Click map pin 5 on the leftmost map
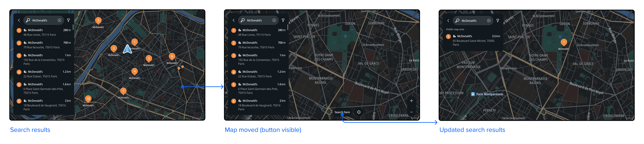The width and height of the screenshot is (644, 144). [98, 21]
